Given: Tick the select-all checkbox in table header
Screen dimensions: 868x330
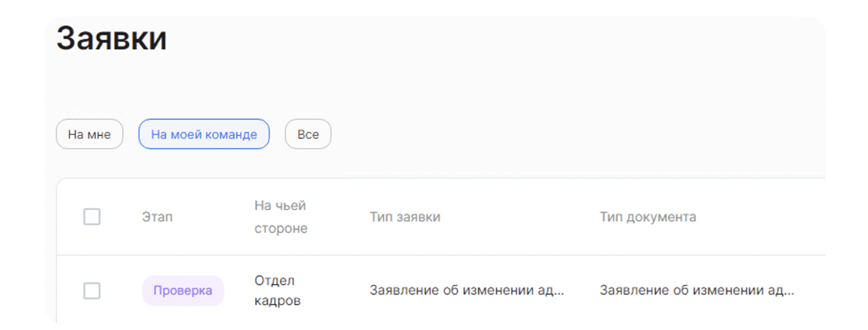Looking at the screenshot, I should point(92,217).
